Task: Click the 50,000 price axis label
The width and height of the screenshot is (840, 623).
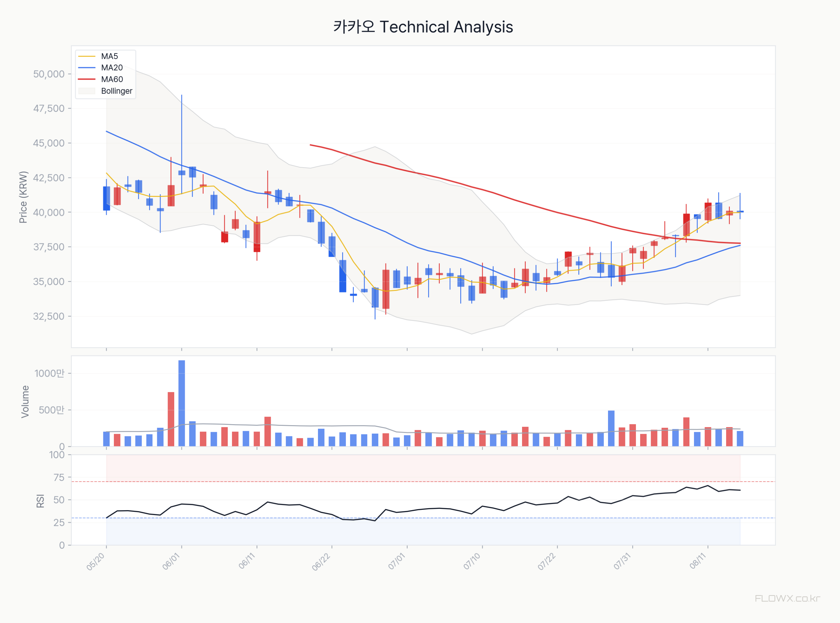Action: (x=49, y=74)
